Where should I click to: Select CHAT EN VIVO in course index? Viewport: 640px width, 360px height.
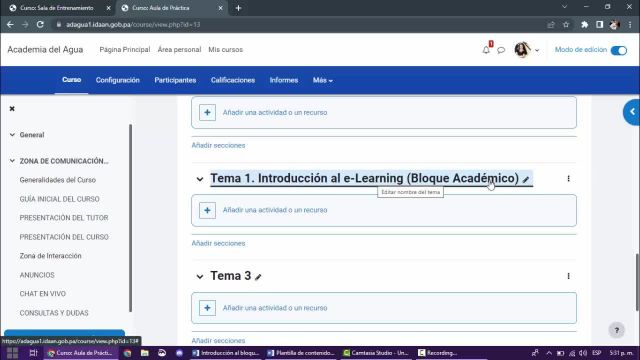coord(43,293)
